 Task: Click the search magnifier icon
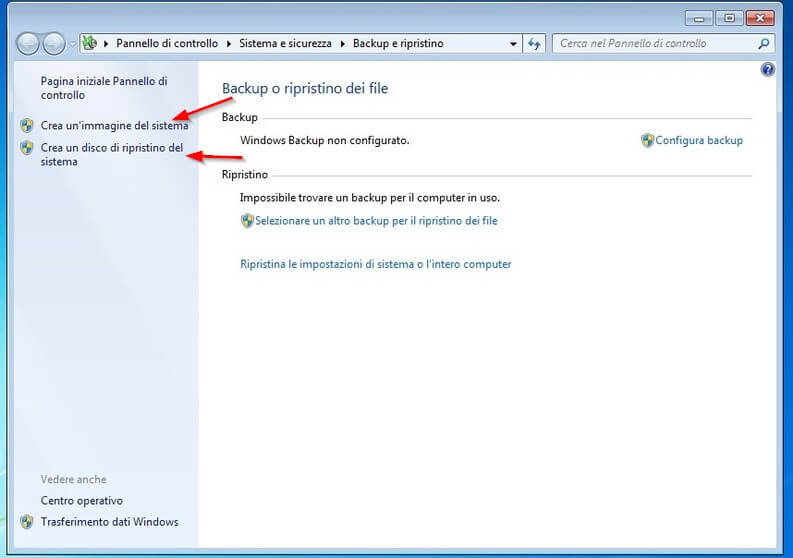pos(764,44)
